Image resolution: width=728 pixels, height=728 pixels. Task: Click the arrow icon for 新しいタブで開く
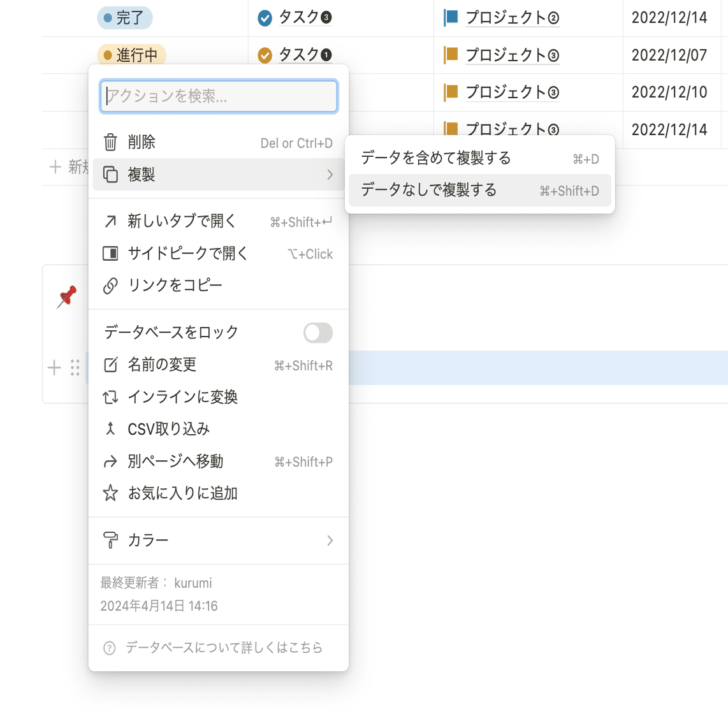point(110,221)
